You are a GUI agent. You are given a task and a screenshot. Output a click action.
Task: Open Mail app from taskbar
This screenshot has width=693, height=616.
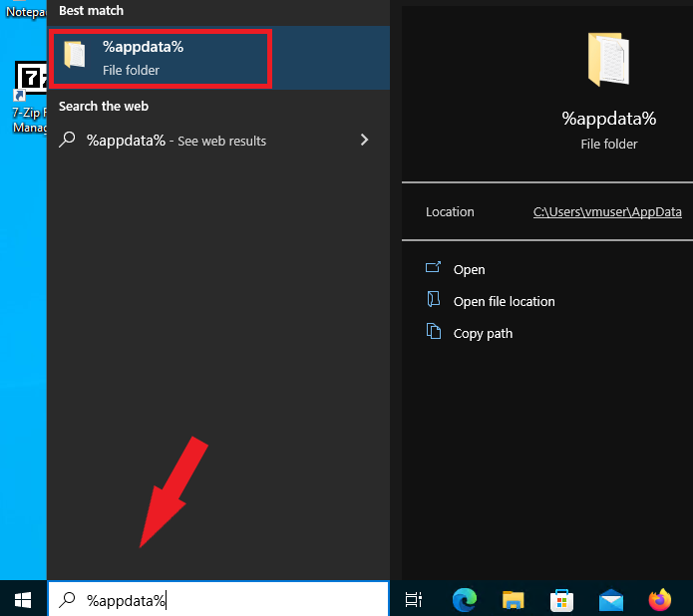tap(611, 600)
